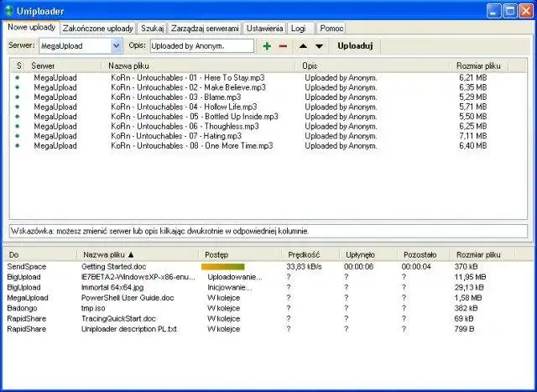
Task: Click the Badongo destination cell
Action: pyautogui.click(x=22, y=308)
